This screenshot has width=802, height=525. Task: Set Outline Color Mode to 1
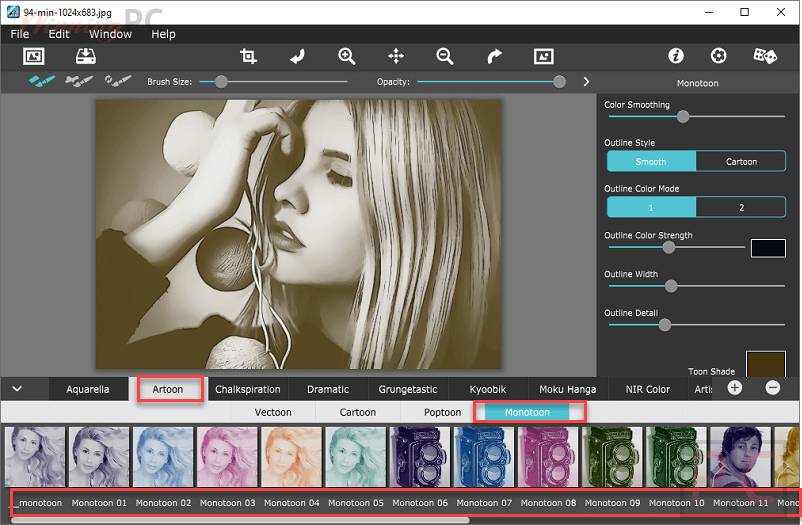(x=651, y=208)
